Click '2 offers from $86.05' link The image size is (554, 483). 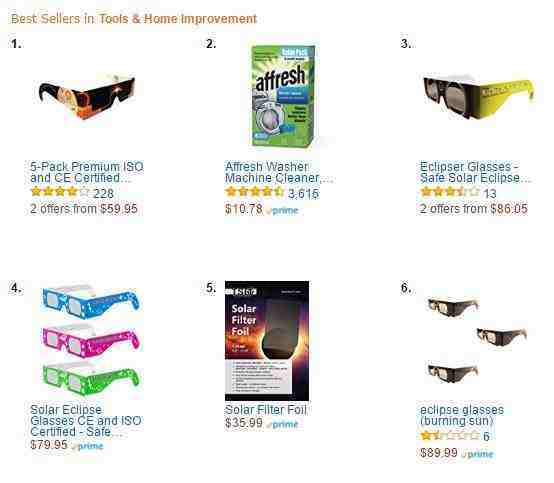pyautogui.click(x=474, y=209)
